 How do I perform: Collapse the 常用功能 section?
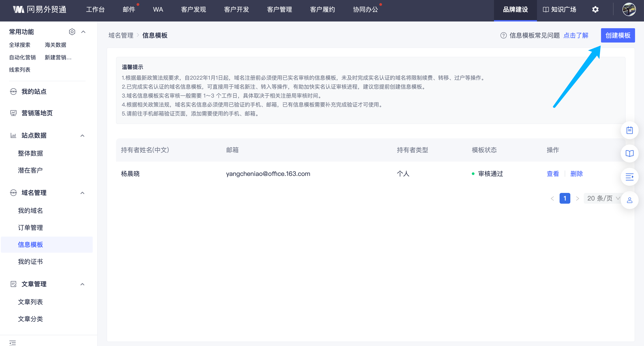(x=83, y=32)
